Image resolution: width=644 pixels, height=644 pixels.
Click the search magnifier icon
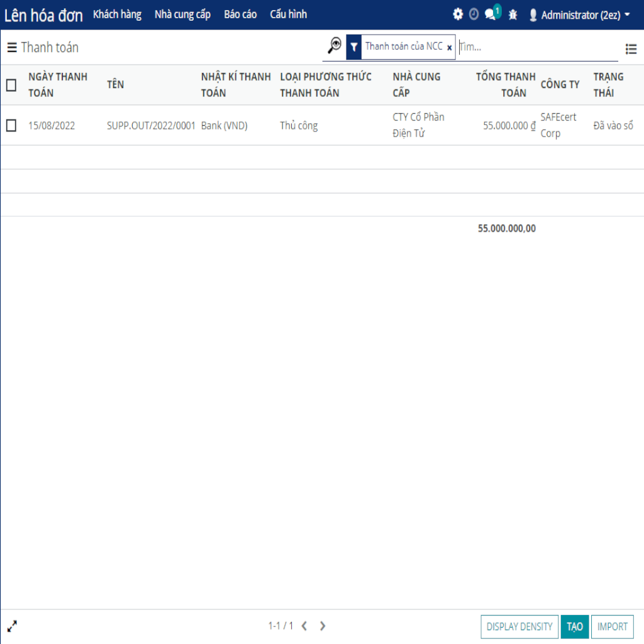pos(335,46)
